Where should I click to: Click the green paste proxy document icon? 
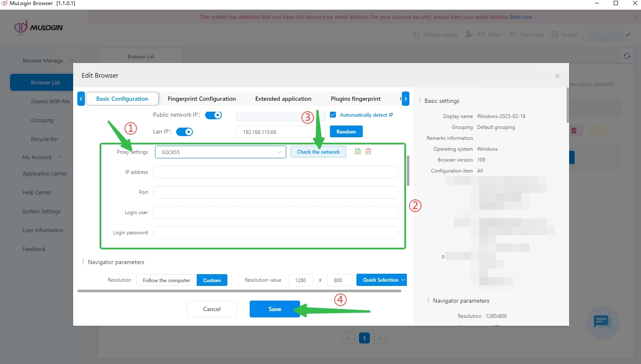[358, 151]
